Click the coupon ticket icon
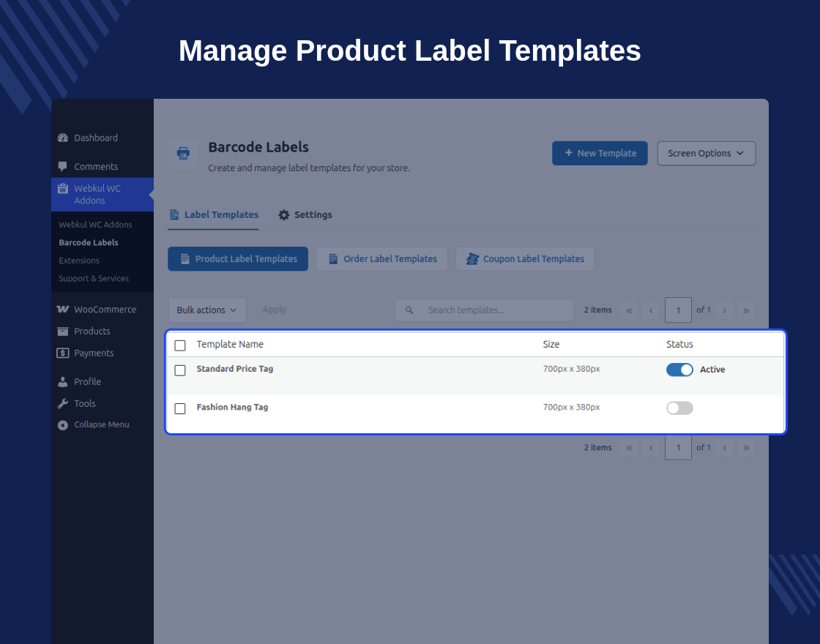The height and width of the screenshot is (644, 820). [472, 259]
